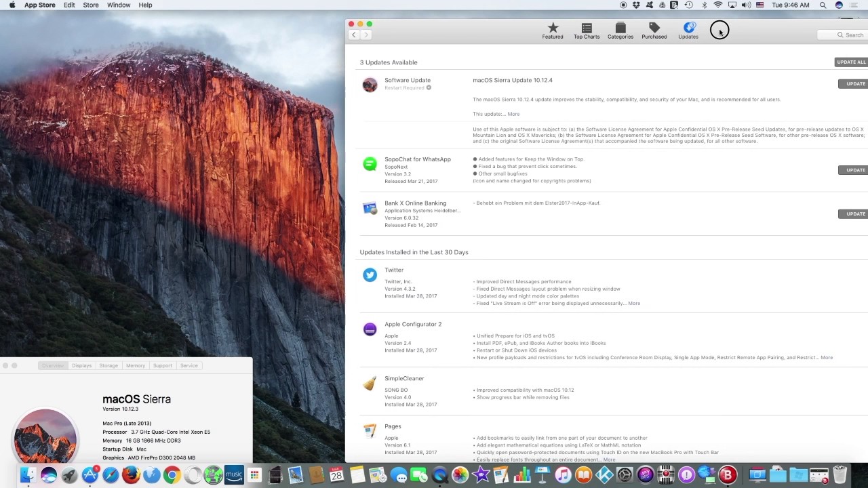Select Support tab in About This Mac
The image size is (868, 488).
(x=163, y=365)
